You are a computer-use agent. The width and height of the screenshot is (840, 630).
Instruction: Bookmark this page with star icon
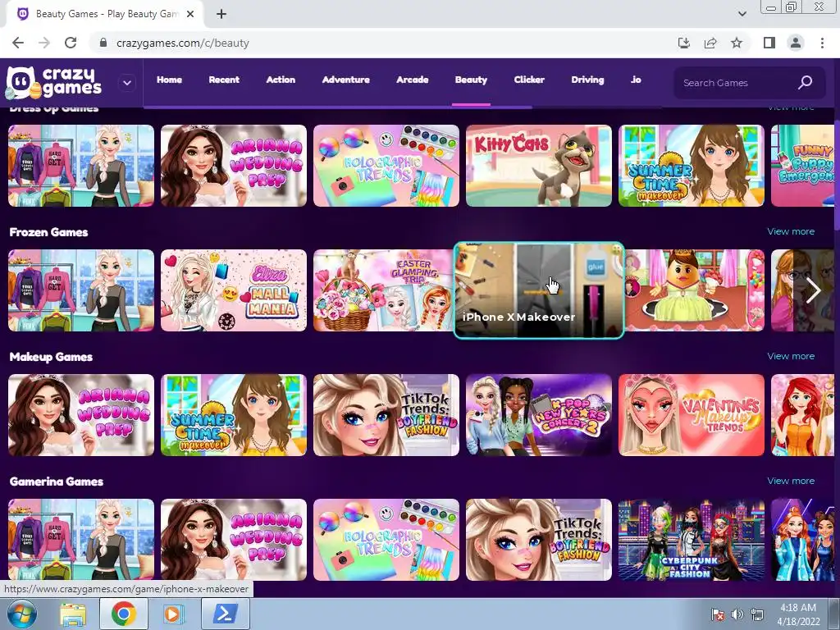tap(737, 43)
